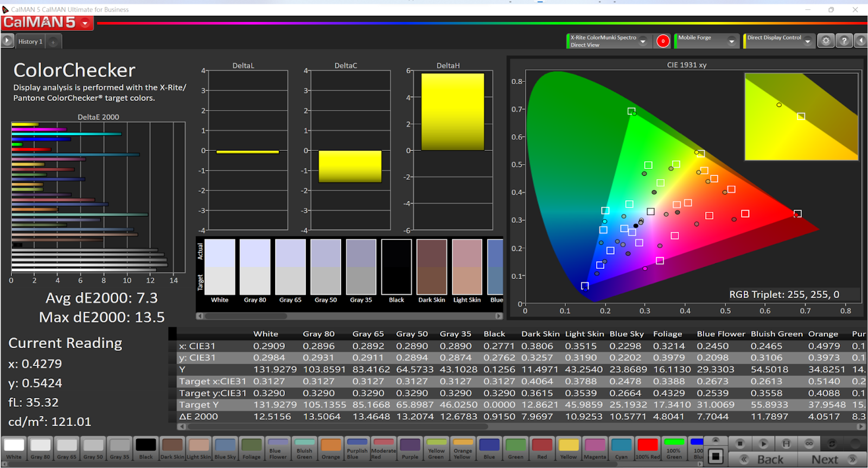Select the Black patch button
868x468 pixels.
pyautogui.click(x=146, y=448)
